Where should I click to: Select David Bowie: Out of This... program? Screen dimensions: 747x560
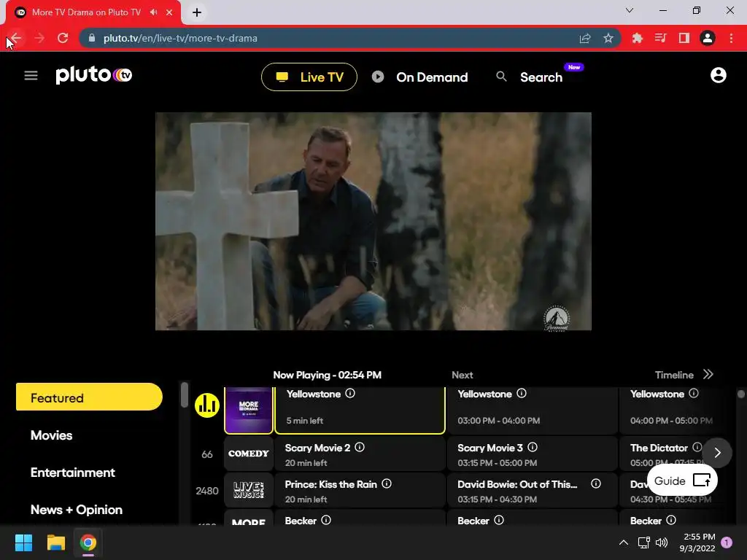pyautogui.click(x=532, y=491)
